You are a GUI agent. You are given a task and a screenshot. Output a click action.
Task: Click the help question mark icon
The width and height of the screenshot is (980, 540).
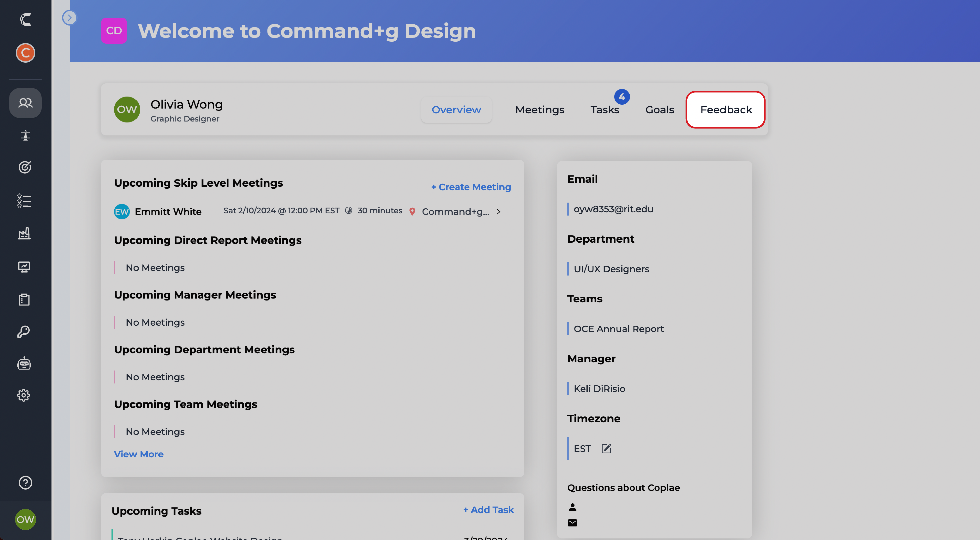point(25,483)
